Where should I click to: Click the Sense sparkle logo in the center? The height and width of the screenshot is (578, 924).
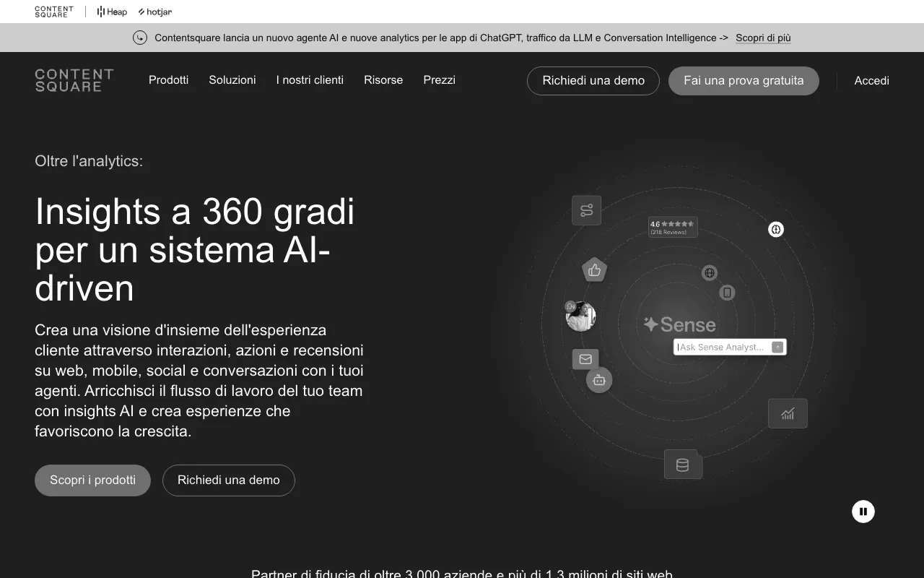point(679,324)
